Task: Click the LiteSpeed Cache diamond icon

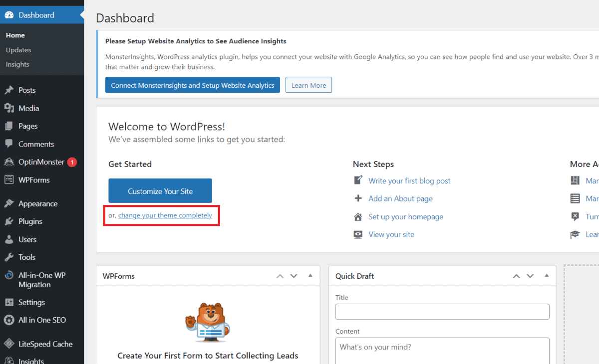Action: pyautogui.click(x=9, y=344)
